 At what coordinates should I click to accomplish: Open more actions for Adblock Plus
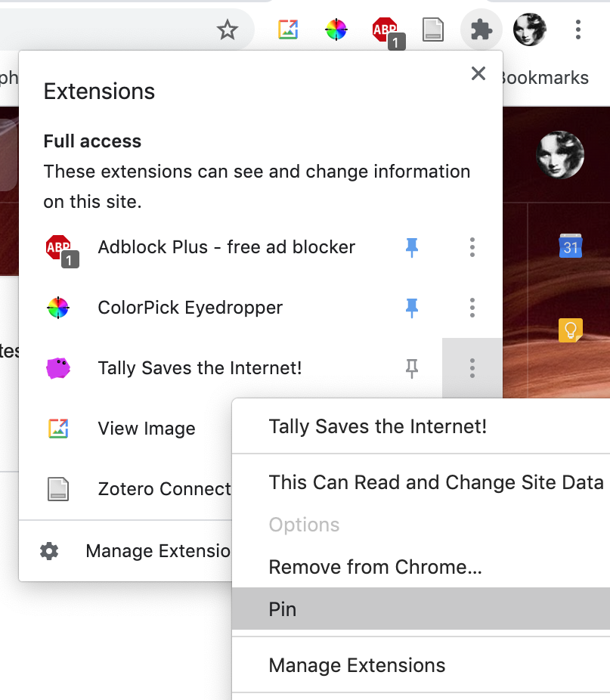click(x=472, y=247)
